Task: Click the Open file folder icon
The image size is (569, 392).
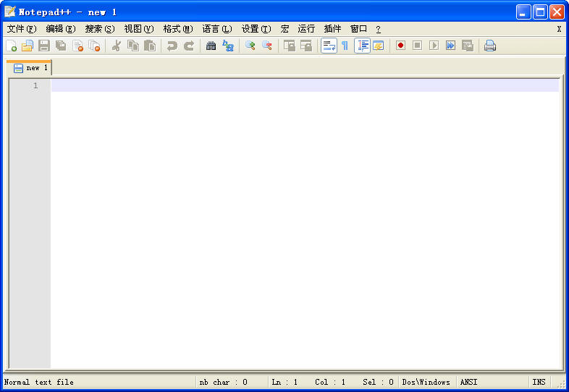Action: pyautogui.click(x=28, y=46)
